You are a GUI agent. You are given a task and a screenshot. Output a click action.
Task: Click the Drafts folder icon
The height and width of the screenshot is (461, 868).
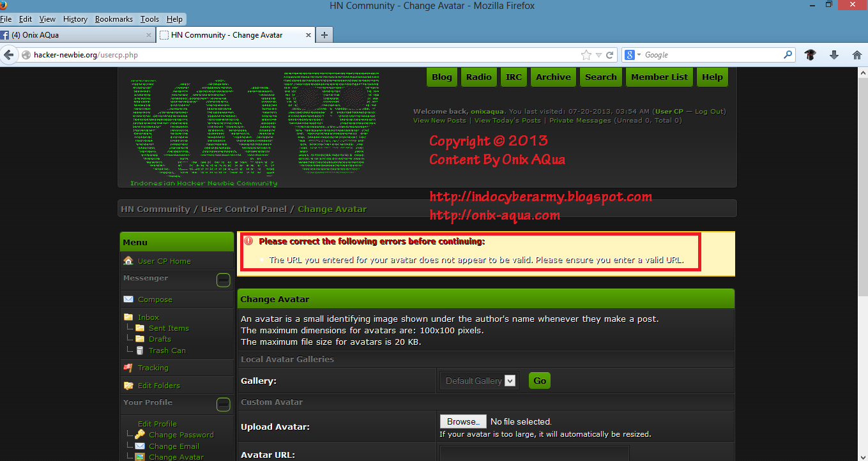click(140, 339)
